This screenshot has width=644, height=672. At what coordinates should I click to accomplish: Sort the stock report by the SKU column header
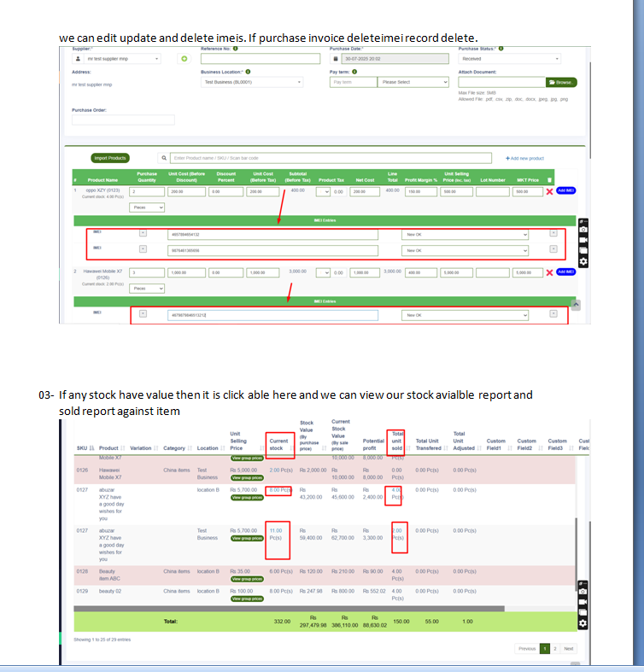(x=83, y=447)
